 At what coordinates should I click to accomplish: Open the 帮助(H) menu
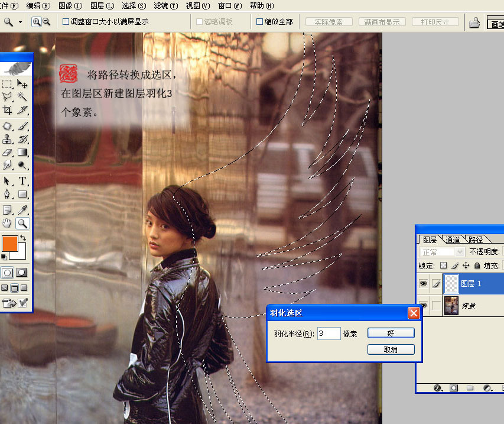click(262, 5)
